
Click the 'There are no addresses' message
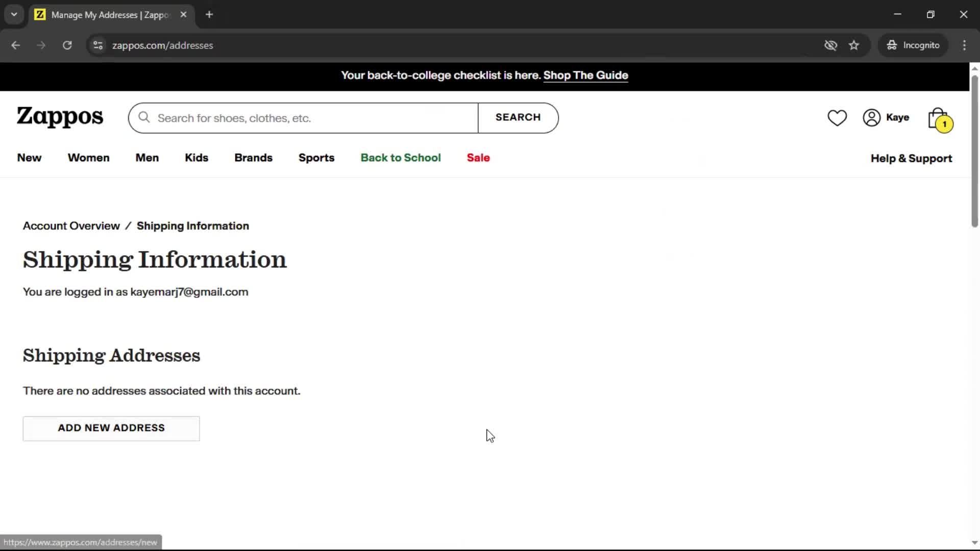(162, 391)
